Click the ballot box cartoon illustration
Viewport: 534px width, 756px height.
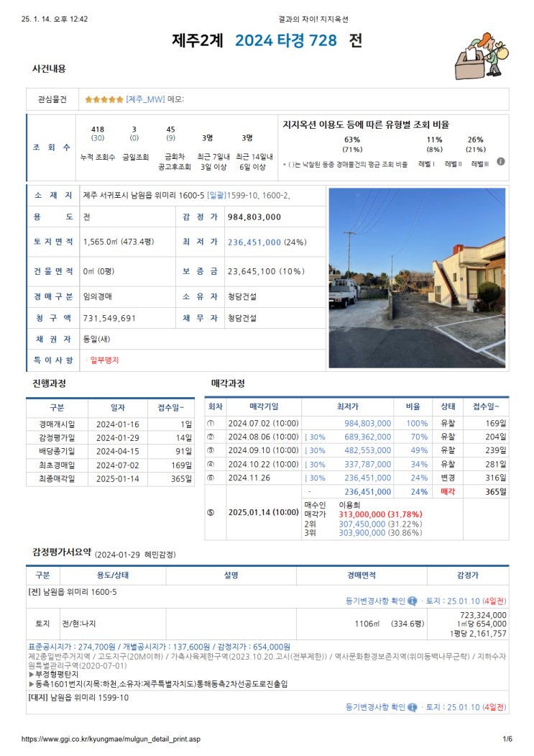(482, 56)
